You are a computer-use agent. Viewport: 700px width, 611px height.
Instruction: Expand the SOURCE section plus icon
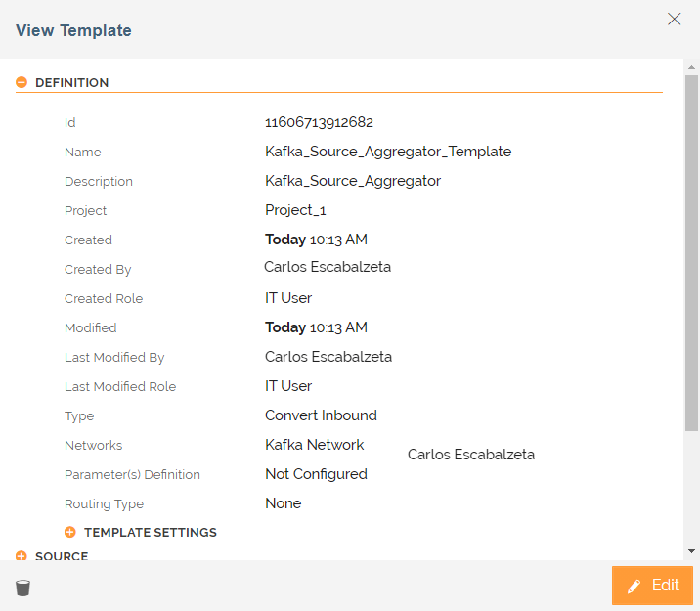22,555
